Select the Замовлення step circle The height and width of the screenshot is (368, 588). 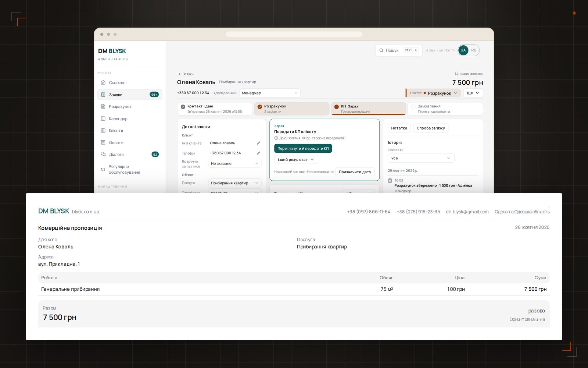tap(413, 107)
